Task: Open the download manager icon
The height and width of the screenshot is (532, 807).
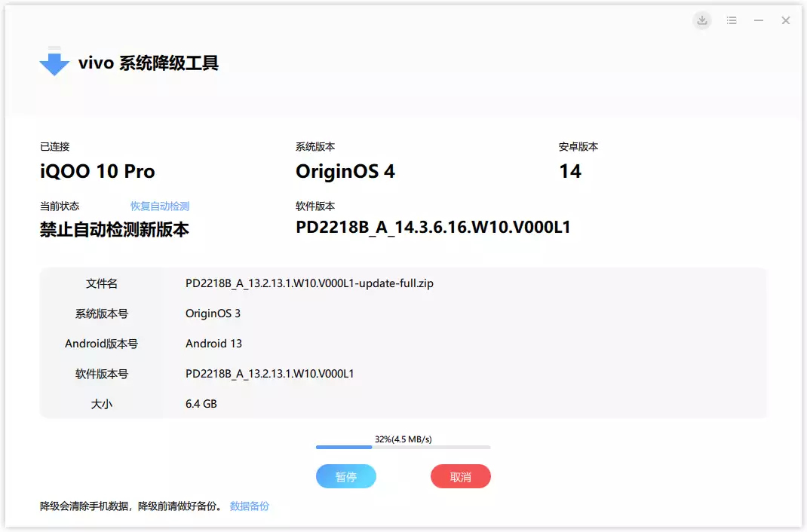Action: [701, 20]
